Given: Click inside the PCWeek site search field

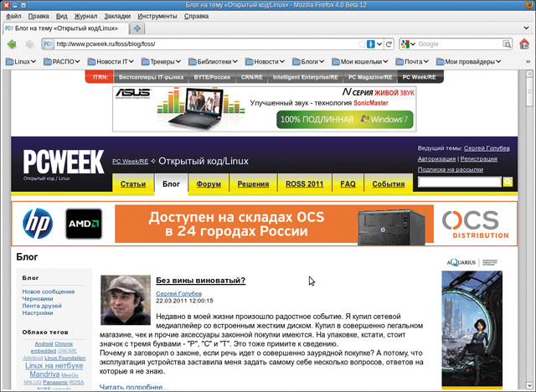Looking at the screenshot, I should pos(460,182).
